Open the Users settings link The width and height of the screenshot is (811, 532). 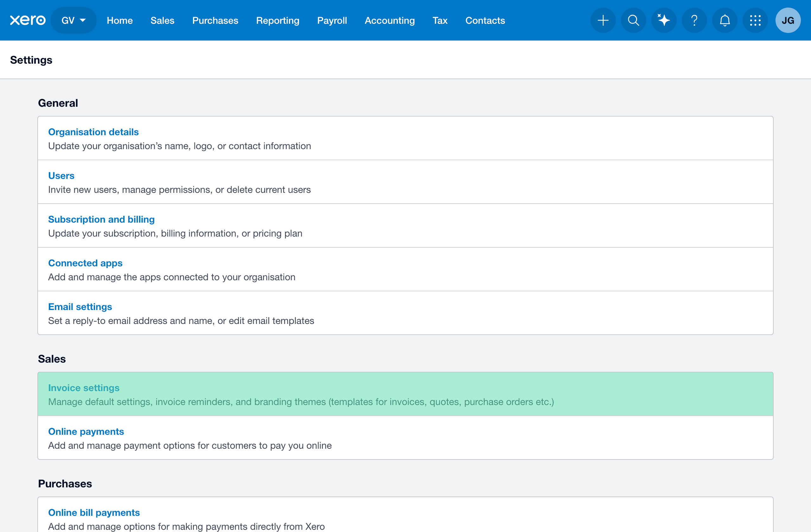(x=61, y=176)
